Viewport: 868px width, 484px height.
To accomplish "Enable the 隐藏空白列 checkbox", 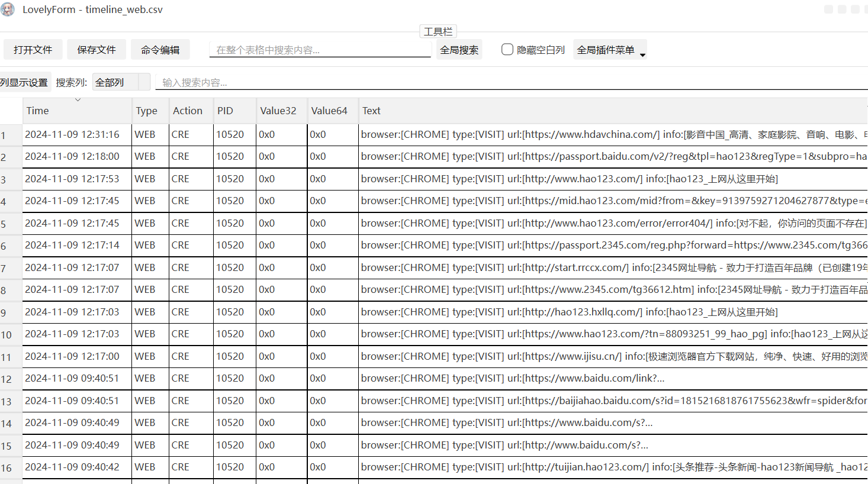I will pos(507,50).
